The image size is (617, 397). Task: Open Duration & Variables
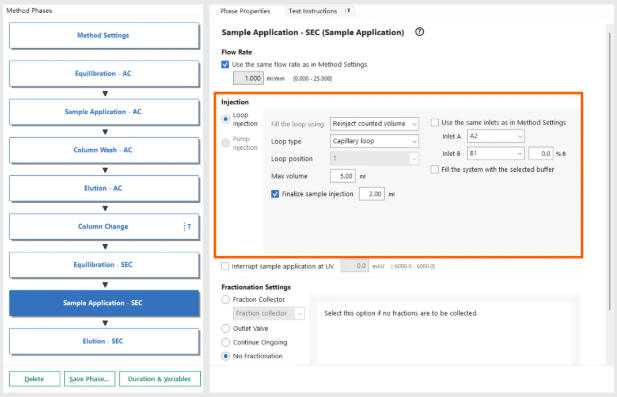[160, 379]
